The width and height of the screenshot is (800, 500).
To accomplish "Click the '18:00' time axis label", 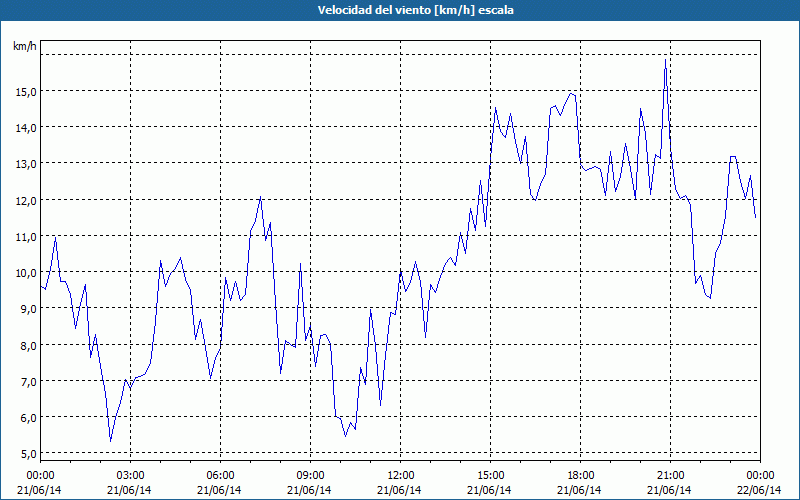I will coord(581,476).
